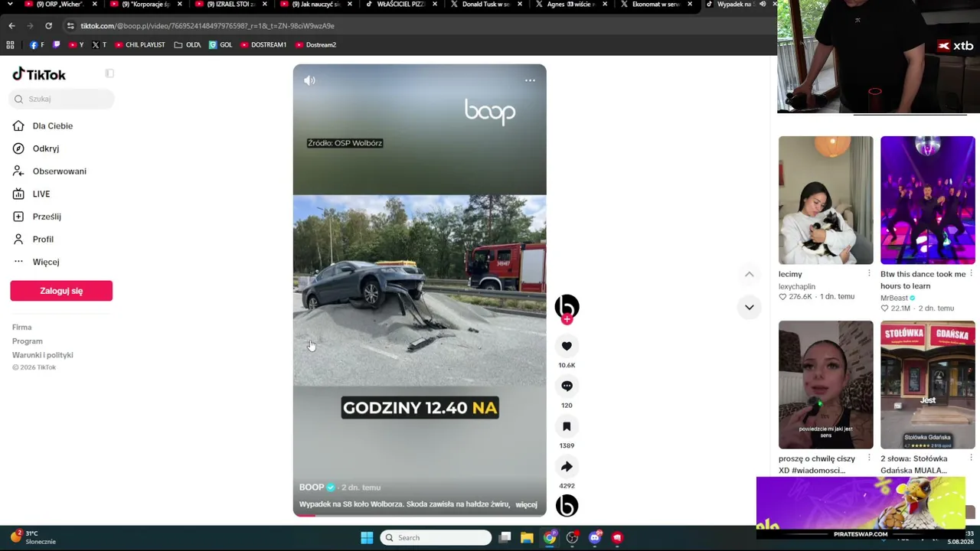Share the video with the arrow icon
Screen dimensions: 980x551
coord(567,467)
